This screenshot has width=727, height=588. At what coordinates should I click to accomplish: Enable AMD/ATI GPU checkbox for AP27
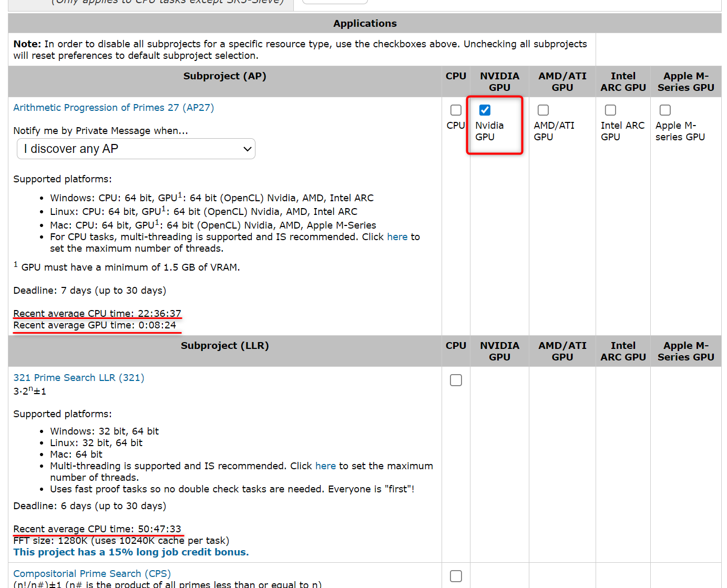pos(543,110)
